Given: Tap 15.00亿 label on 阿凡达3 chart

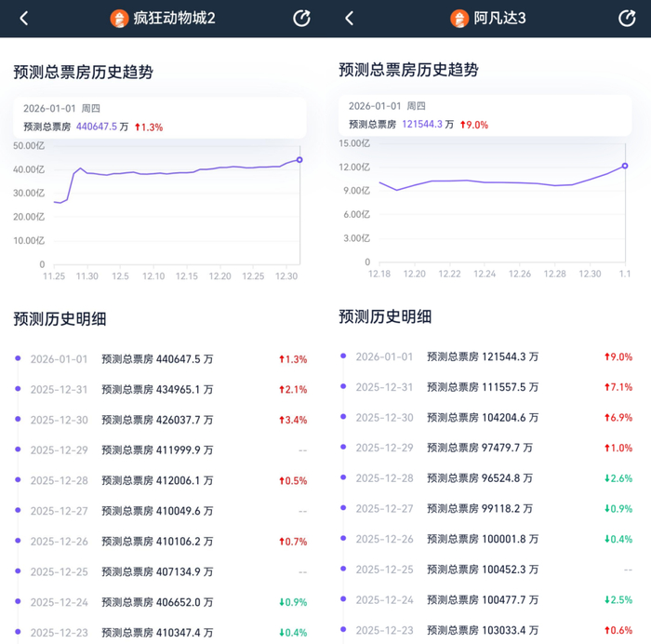Looking at the screenshot, I should tap(354, 143).
